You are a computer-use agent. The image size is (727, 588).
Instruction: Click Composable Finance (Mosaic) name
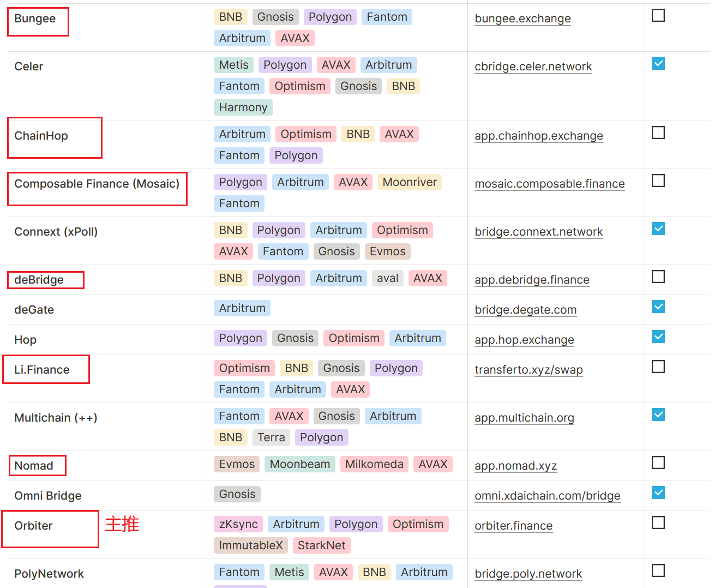(97, 184)
